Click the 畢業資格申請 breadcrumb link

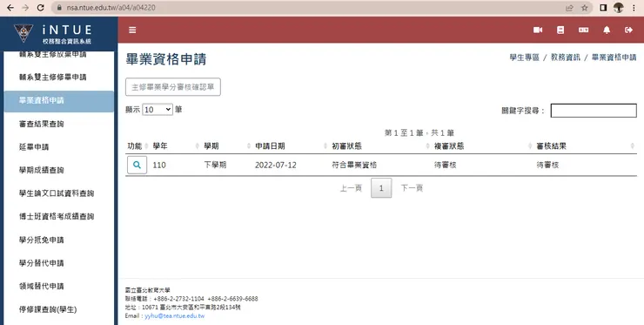[614, 58]
